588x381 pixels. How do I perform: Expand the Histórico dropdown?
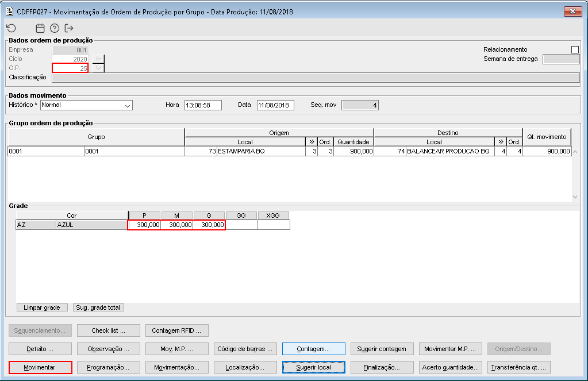pyautogui.click(x=128, y=105)
